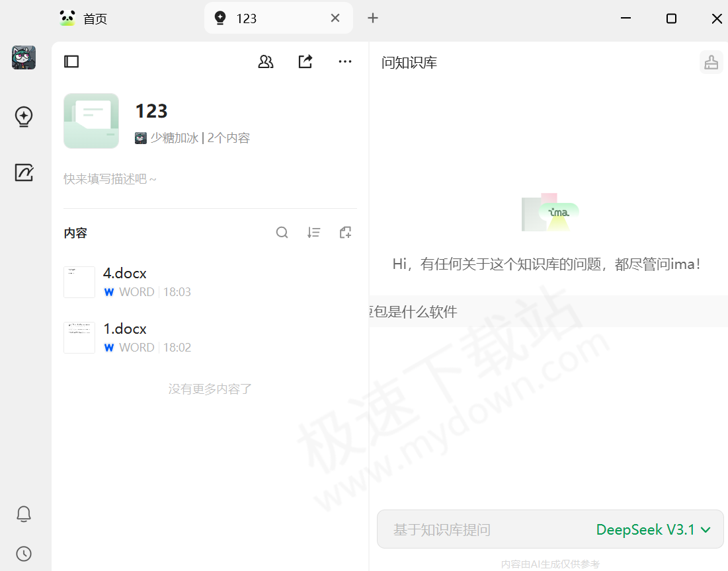Expand the DeepSeek V3.1 model dropdown
The width and height of the screenshot is (728, 571).
click(653, 529)
